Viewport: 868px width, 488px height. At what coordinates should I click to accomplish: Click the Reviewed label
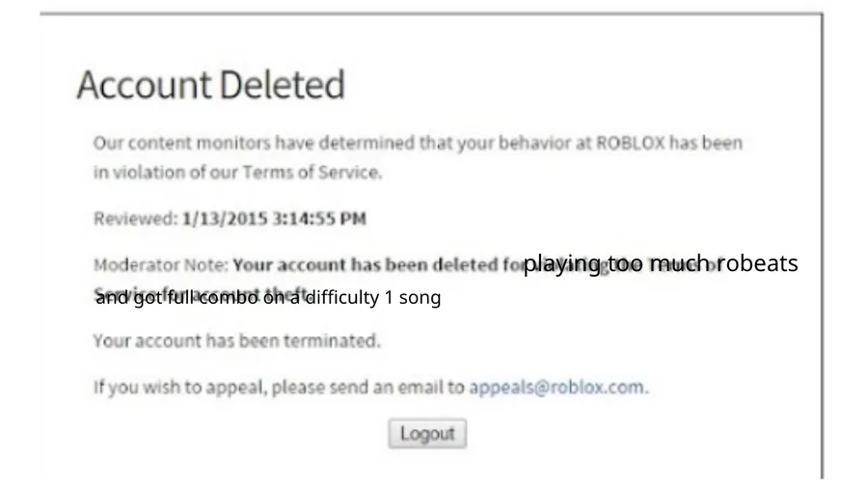134,219
